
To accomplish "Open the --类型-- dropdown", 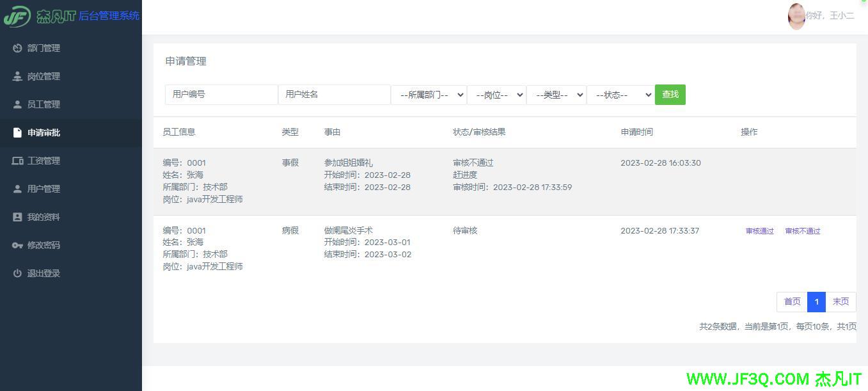I will click(x=556, y=94).
